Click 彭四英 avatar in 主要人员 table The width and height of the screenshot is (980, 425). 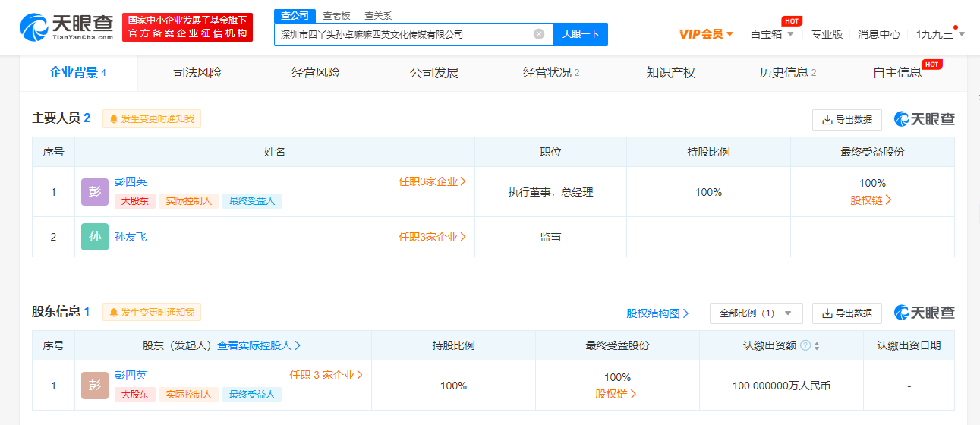(x=95, y=192)
